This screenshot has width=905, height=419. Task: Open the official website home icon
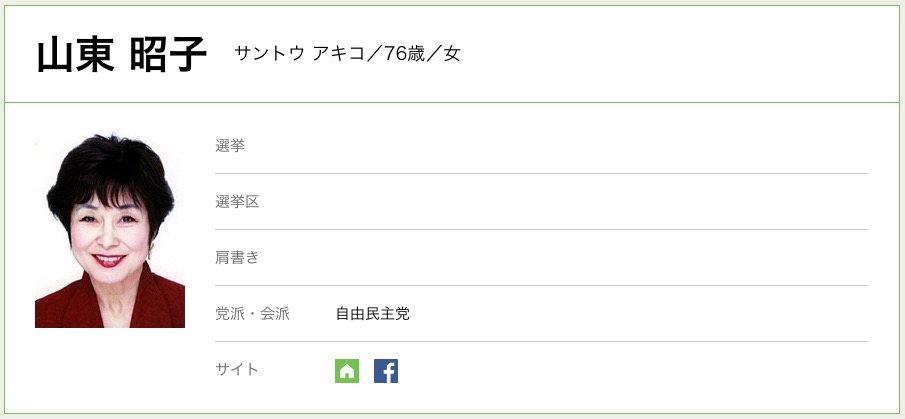coord(347,371)
